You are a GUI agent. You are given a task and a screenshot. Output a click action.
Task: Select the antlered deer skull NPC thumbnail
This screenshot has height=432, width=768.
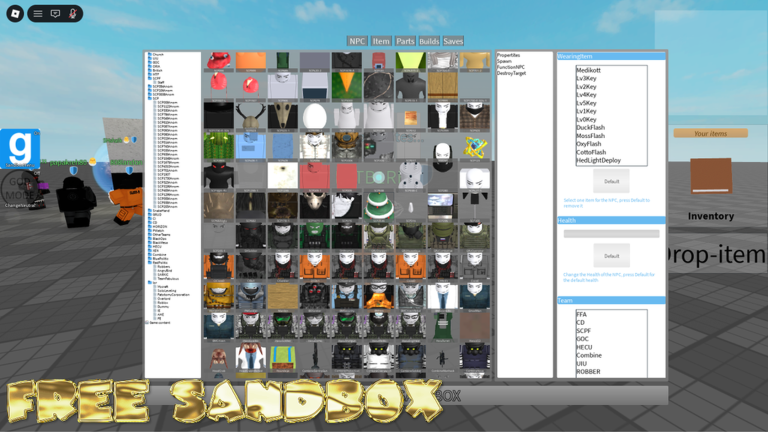pos(250,117)
